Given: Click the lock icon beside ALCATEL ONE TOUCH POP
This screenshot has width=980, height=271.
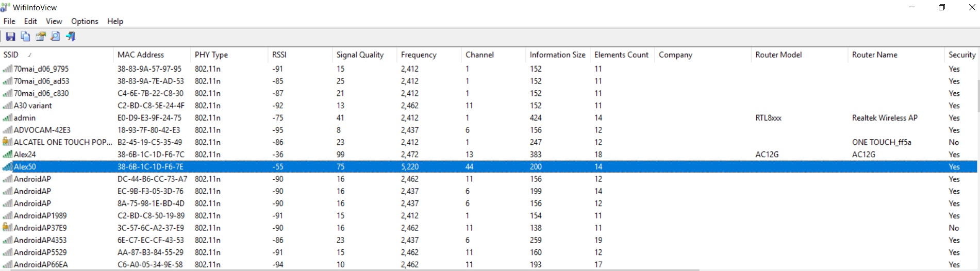Looking at the screenshot, I should pos(7,142).
